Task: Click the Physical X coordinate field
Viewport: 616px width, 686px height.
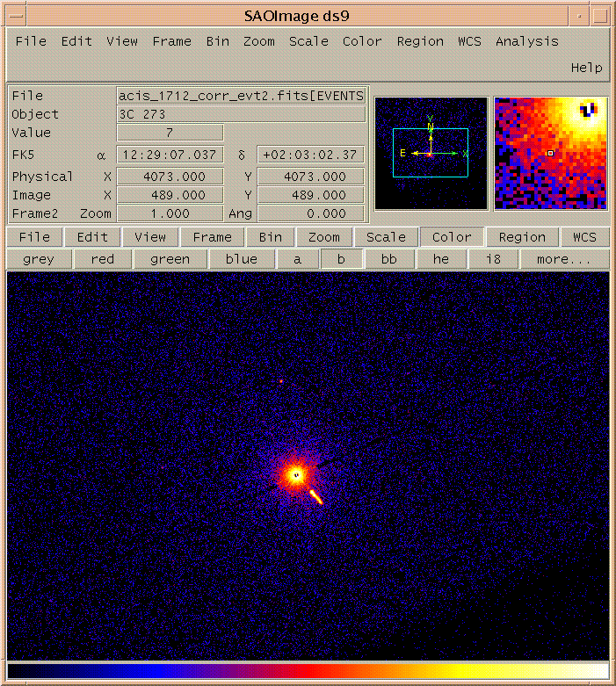Action: coord(170,177)
